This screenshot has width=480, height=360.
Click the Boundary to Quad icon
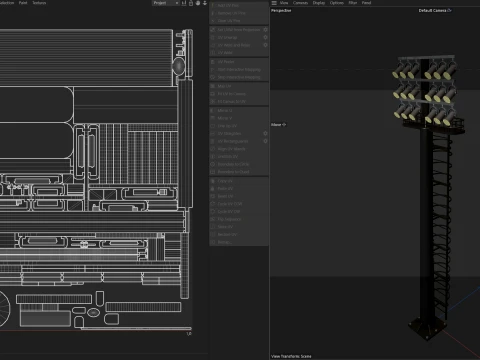point(213,172)
